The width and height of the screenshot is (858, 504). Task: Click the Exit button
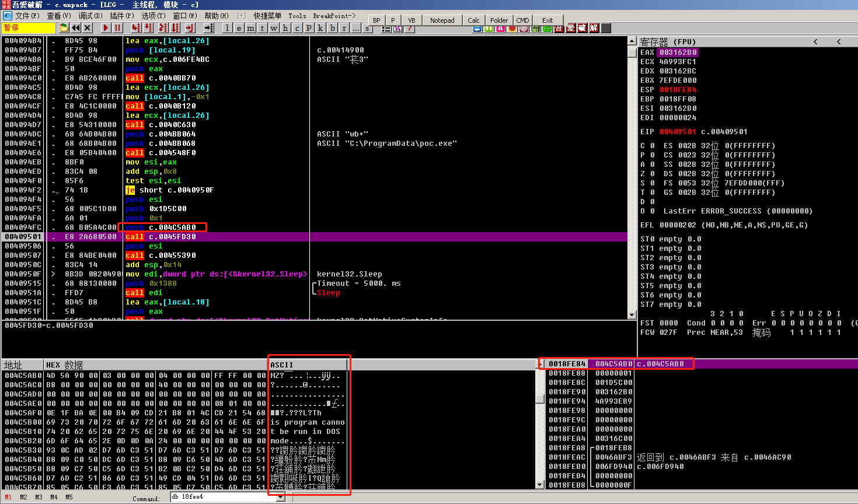(x=547, y=20)
